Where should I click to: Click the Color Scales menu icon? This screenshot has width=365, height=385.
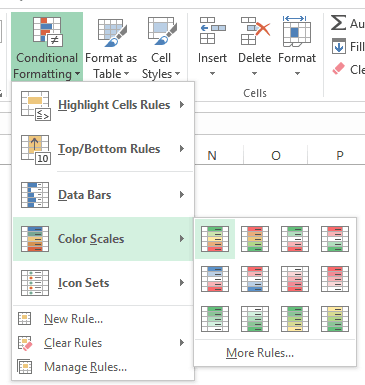pyautogui.click(x=35, y=239)
